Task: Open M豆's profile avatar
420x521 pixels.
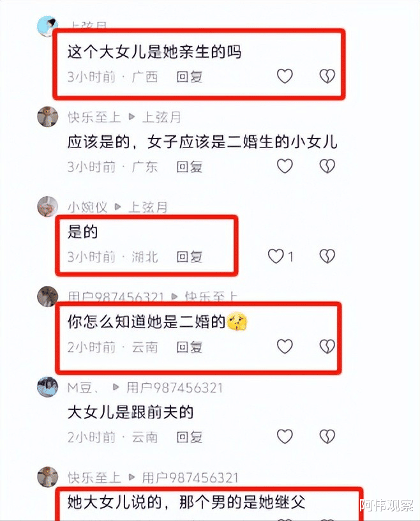Action: [x=47, y=387]
